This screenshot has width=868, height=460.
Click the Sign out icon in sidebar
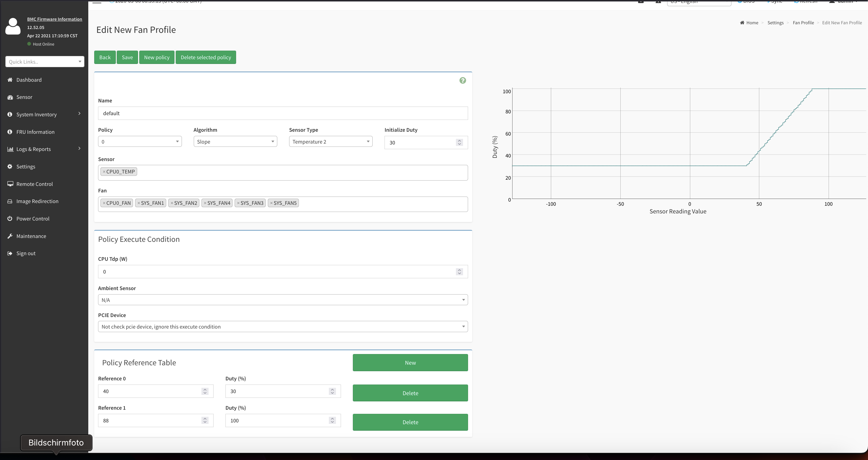pyautogui.click(x=10, y=254)
